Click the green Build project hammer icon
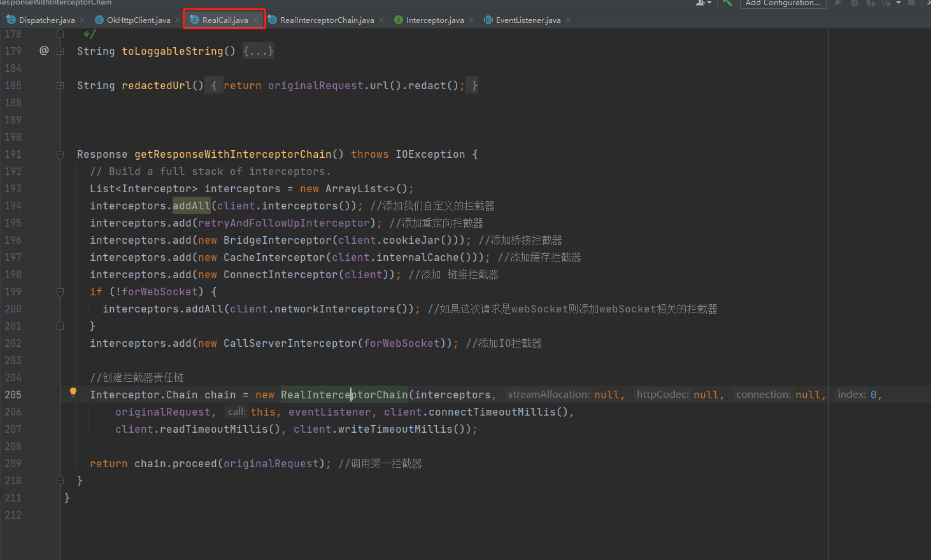 pos(727,3)
